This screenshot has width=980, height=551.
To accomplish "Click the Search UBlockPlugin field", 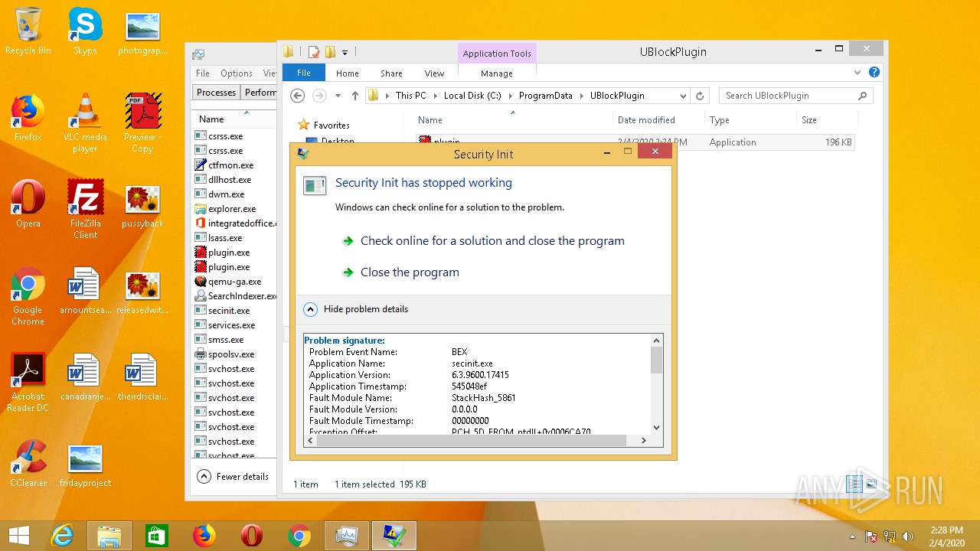I will [x=795, y=96].
